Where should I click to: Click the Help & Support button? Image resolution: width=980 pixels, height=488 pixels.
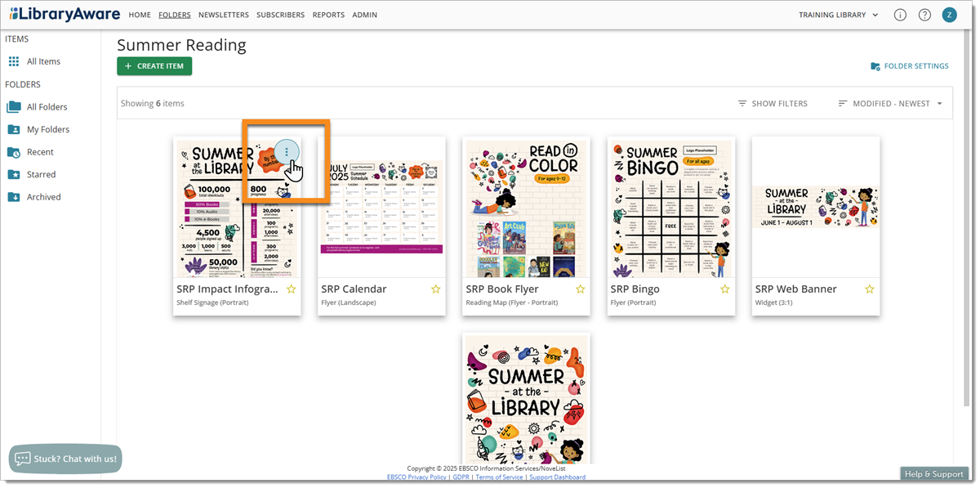coord(934,473)
